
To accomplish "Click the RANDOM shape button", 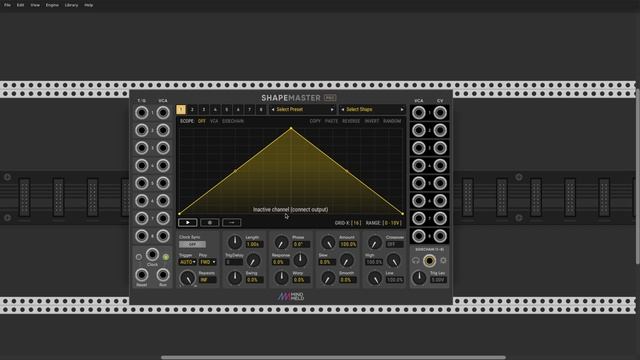I will click(x=392, y=121).
